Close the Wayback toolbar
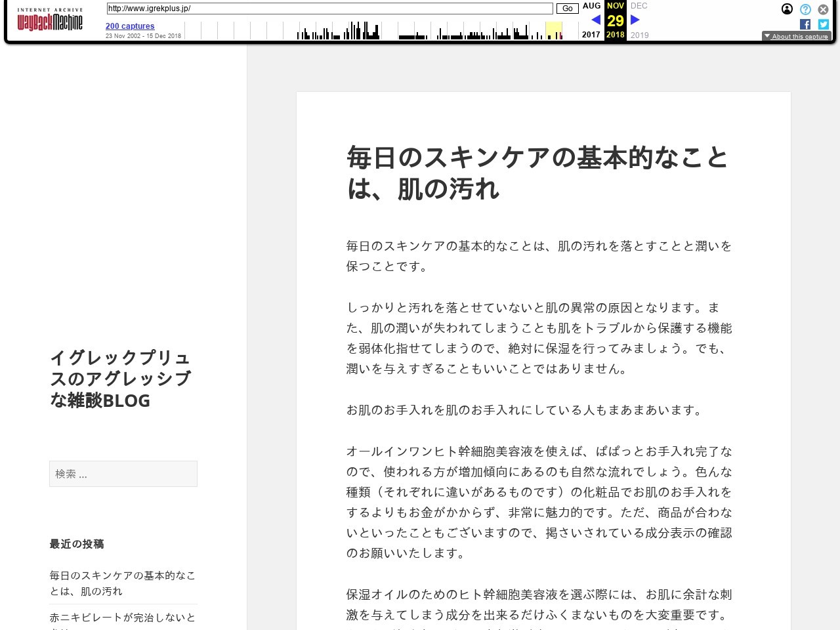Screen dimensions: 840x630 pyautogui.click(x=823, y=9)
